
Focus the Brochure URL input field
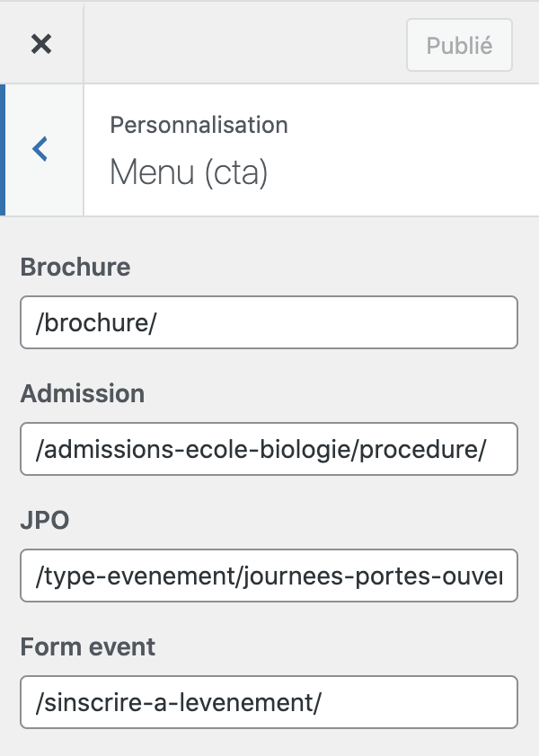tap(269, 322)
